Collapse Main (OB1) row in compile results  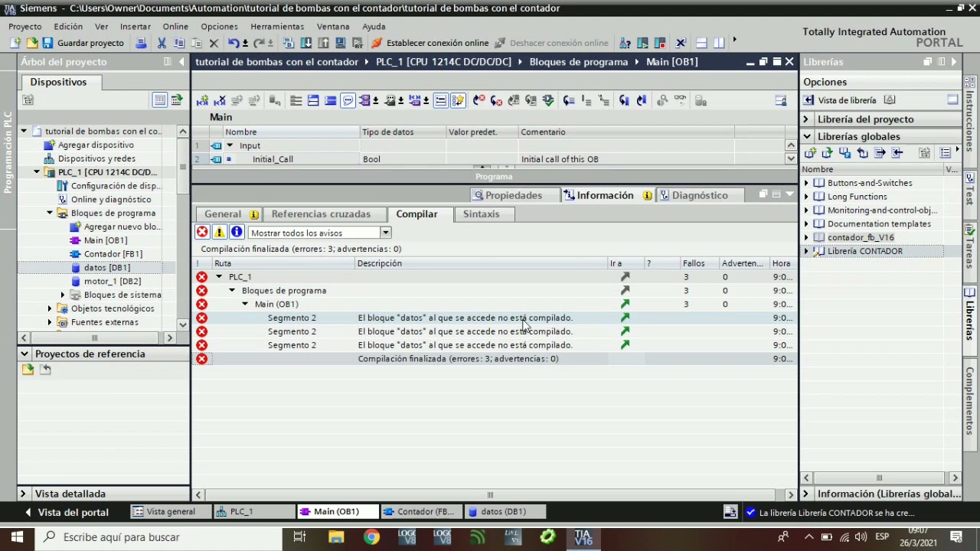pos(245,305)
